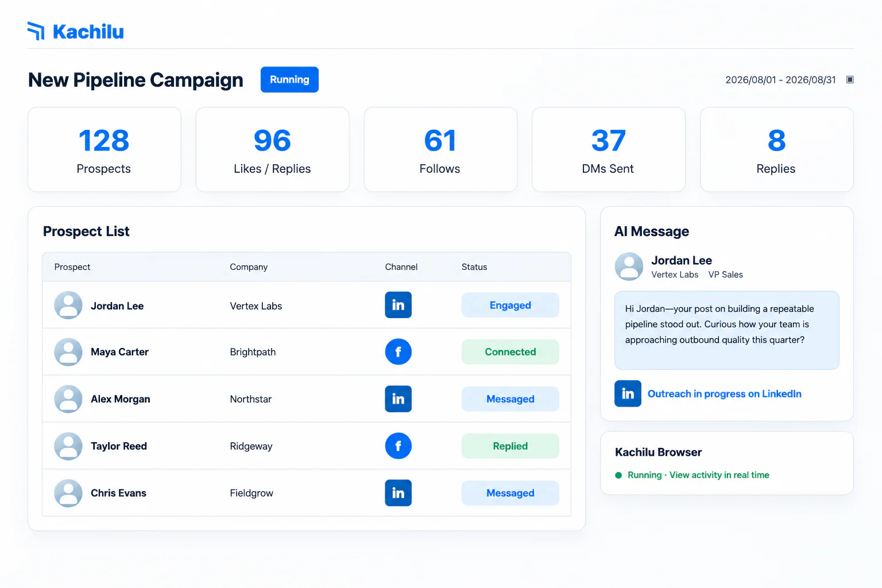The width and height of the screenshot is (882, 588).
Task: Click Connected status badge for Maya Carter
Action: point(510,352)
